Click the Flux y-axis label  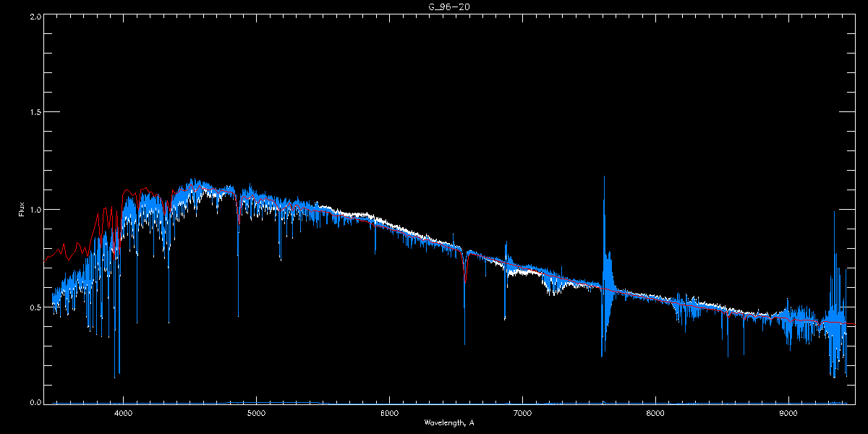click(22, 209)
